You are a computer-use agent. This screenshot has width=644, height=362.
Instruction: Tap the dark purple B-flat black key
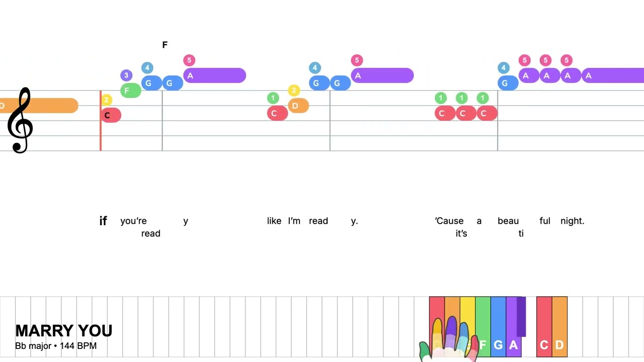tap(521, 317)
